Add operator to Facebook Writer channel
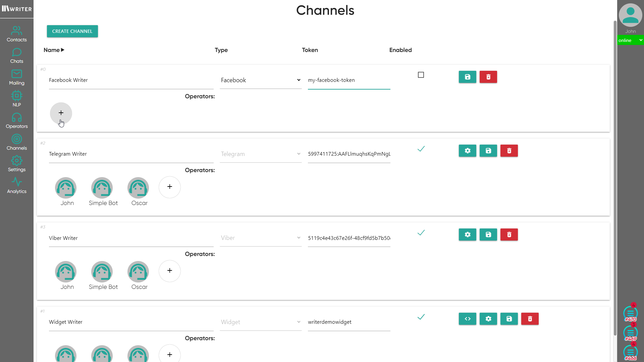 [x=61, y=113]
